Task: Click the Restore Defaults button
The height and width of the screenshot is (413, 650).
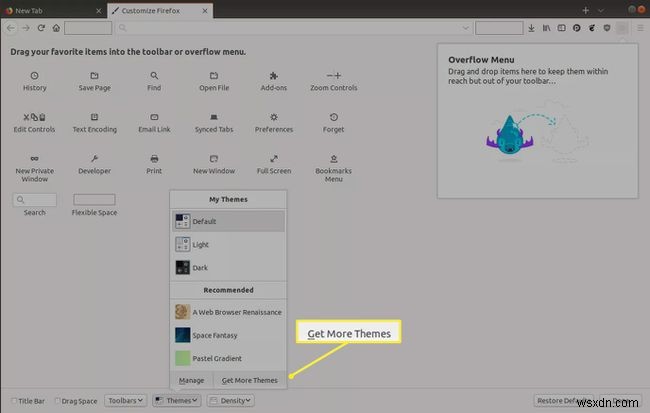Action: tap(564, 401)
